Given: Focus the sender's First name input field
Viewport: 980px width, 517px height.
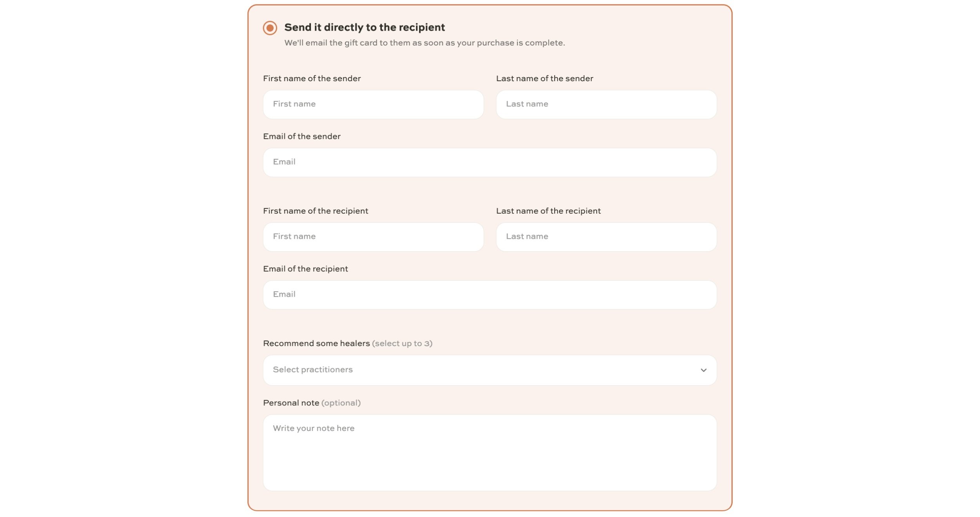Looking at the screenshot, I should 373,104.
